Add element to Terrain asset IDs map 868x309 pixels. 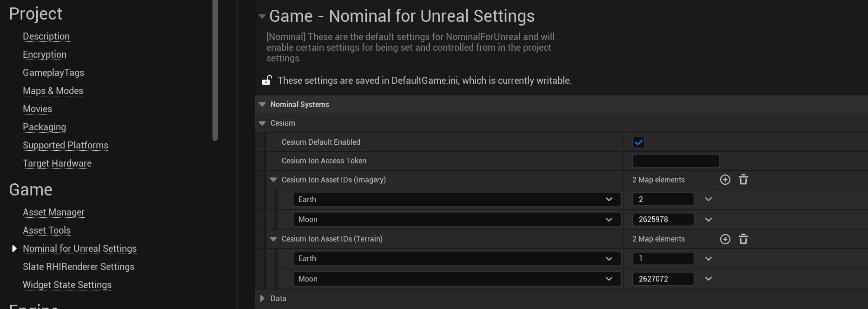tap(725, 239)
